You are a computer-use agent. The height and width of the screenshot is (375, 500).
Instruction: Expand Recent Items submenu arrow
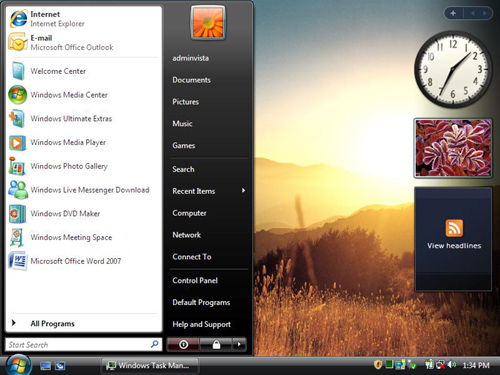pyautogui.click(x=243, y=191)
